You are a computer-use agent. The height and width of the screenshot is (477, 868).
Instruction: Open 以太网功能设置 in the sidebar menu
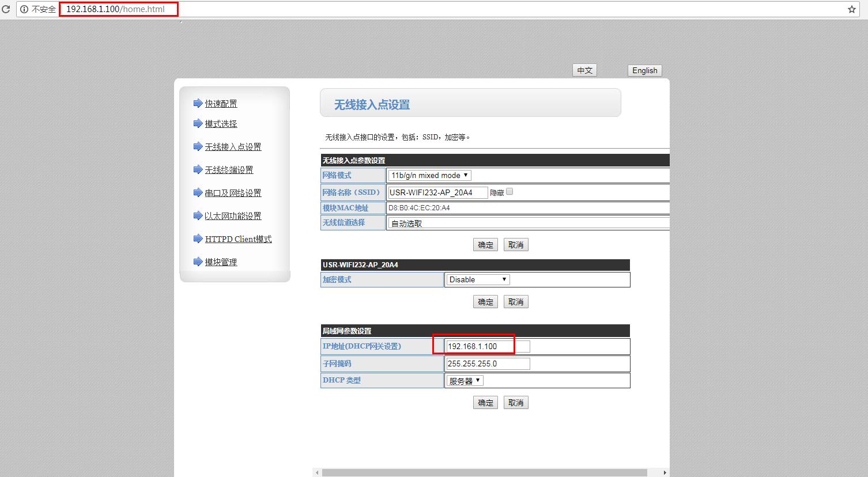click(233, 216)
